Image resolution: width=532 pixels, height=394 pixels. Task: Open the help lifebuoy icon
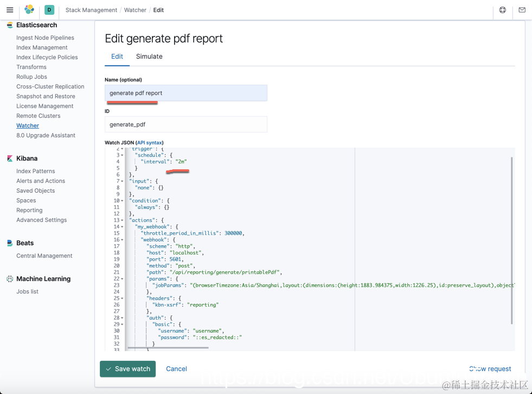[x=503, y=10]
